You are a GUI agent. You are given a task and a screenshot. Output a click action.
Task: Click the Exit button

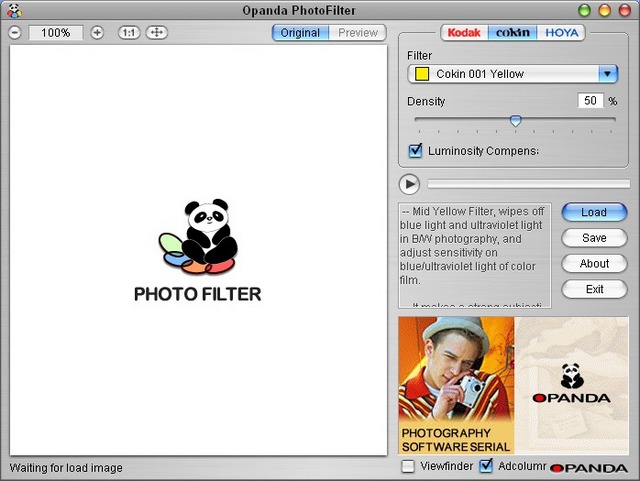point(594,289)
